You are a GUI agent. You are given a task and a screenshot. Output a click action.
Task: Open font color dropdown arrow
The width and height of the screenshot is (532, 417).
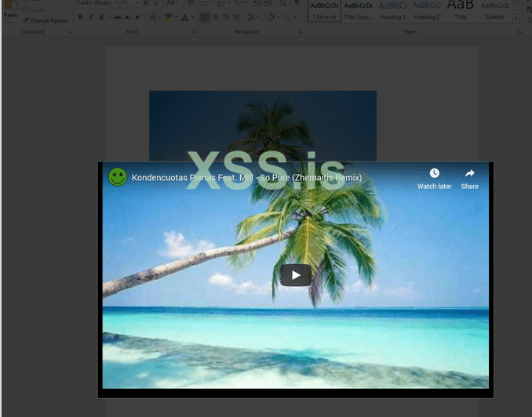click(x=193, y=17)
